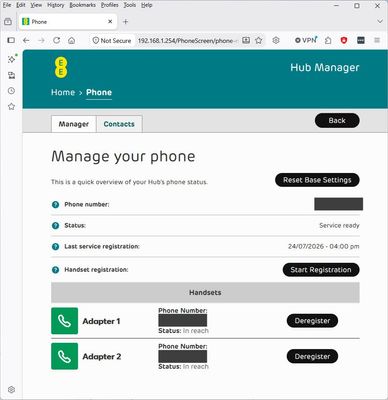Image resolution: width=388 pixels, height=400 pixels.
Task: Follow the Home breadcrumb link
Action: [63, 92]
